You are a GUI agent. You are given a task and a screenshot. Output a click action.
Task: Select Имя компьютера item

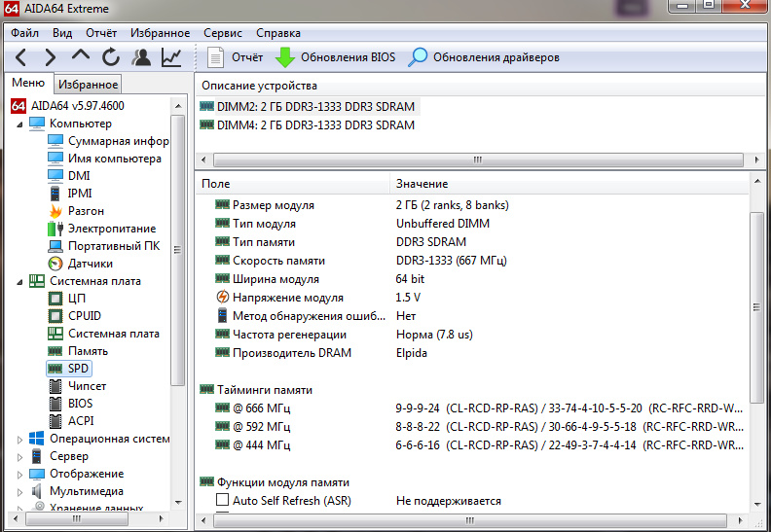pyautogui.click(x=115, y=159)
